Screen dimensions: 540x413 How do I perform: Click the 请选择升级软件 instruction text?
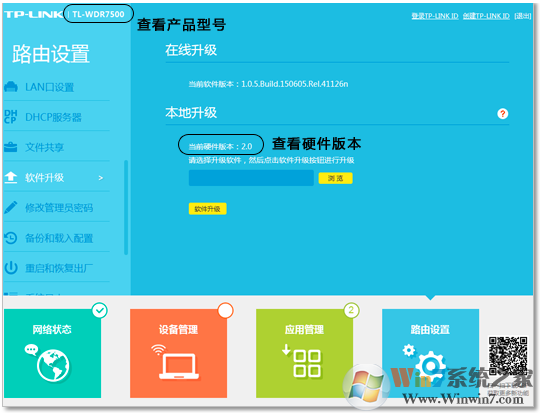tap(271, 160)
